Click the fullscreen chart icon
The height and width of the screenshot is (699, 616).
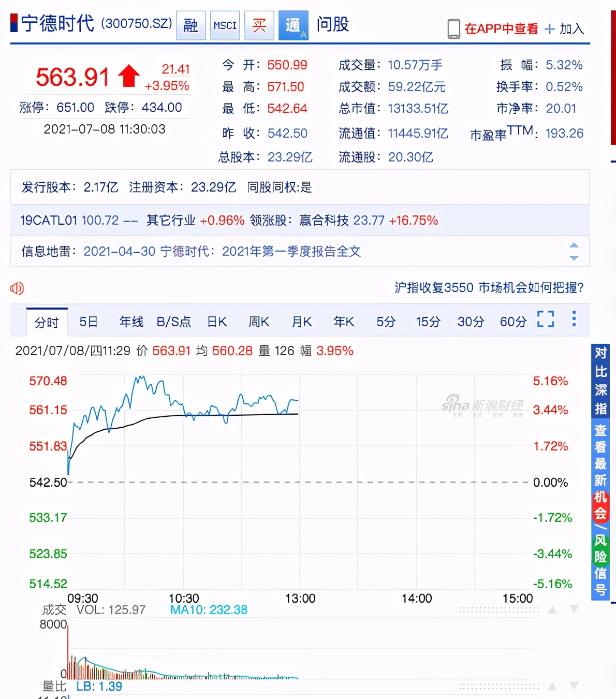pos(546,319)
